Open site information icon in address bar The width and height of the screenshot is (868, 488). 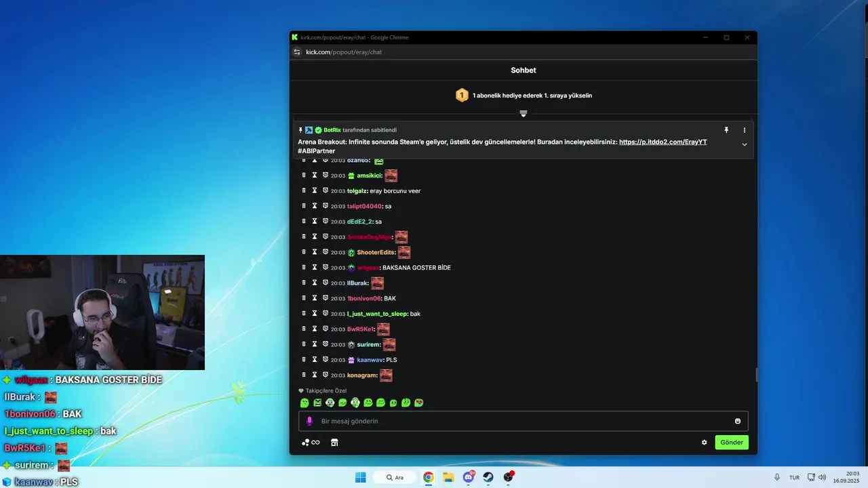tap(297, 52)
